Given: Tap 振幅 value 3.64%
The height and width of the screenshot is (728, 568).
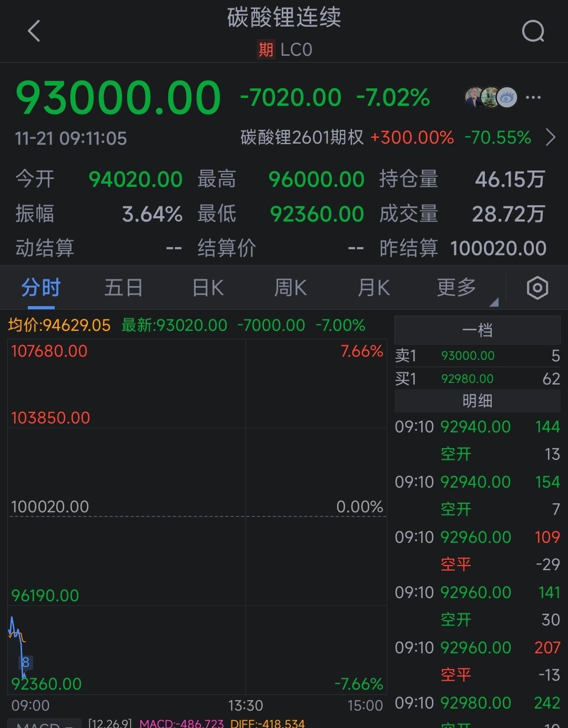Looking at the screenshot, I should pyautogui.click(x=152, y=214).
